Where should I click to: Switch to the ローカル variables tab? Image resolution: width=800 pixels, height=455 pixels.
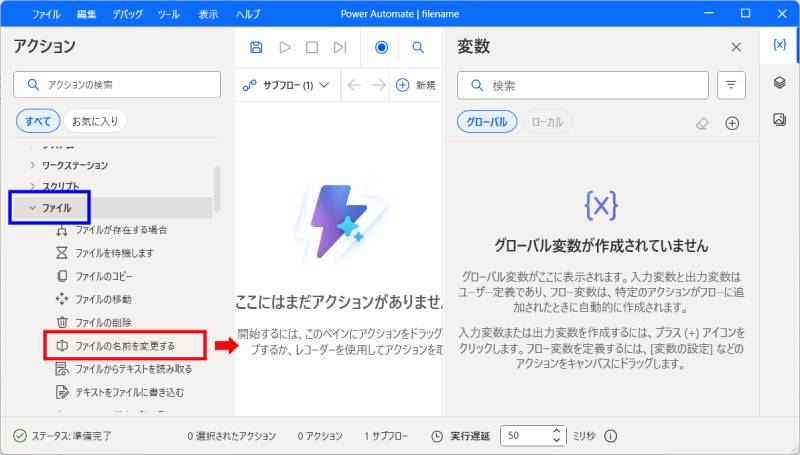coord(547,122)
